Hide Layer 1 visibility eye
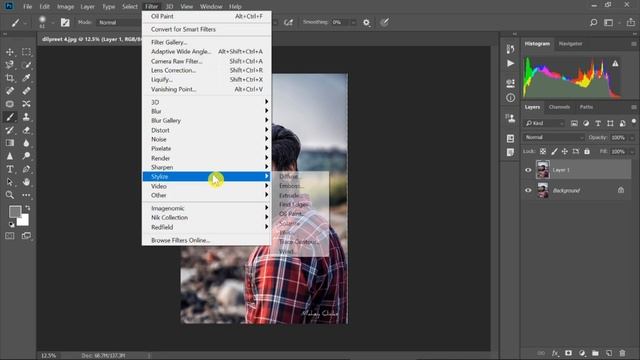The height and width of the screenshot is (360, 640). (x=528, y=170)
